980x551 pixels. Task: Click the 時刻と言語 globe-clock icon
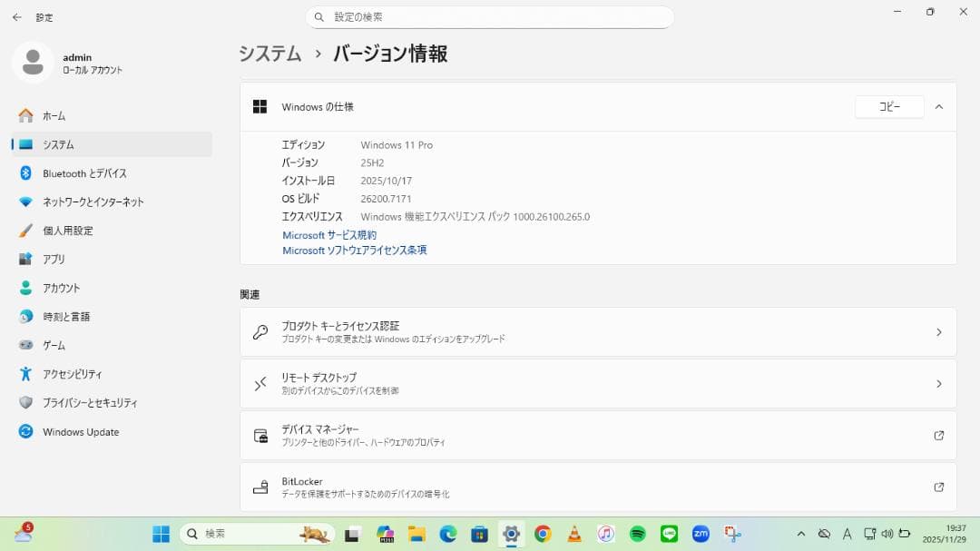(25, 317)
